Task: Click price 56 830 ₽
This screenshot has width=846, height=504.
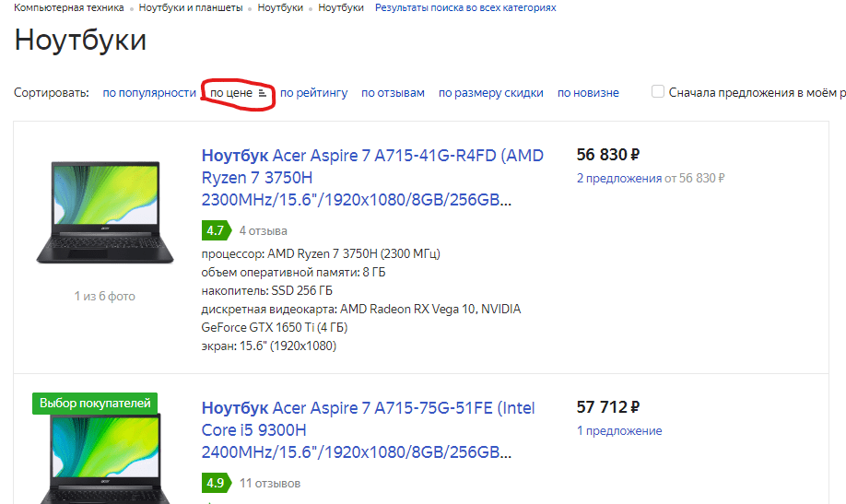Action: tap(608, 155)
